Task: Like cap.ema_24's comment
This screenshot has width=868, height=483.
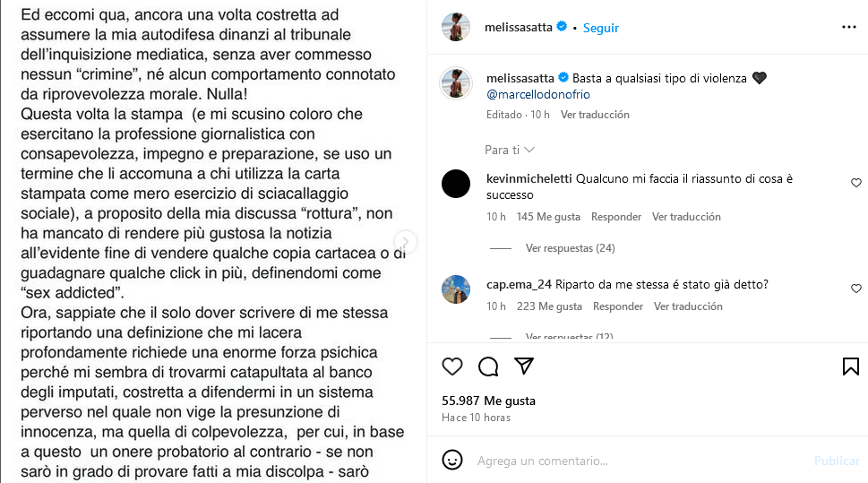Action: pyautogui.click(x=855, y=289)
